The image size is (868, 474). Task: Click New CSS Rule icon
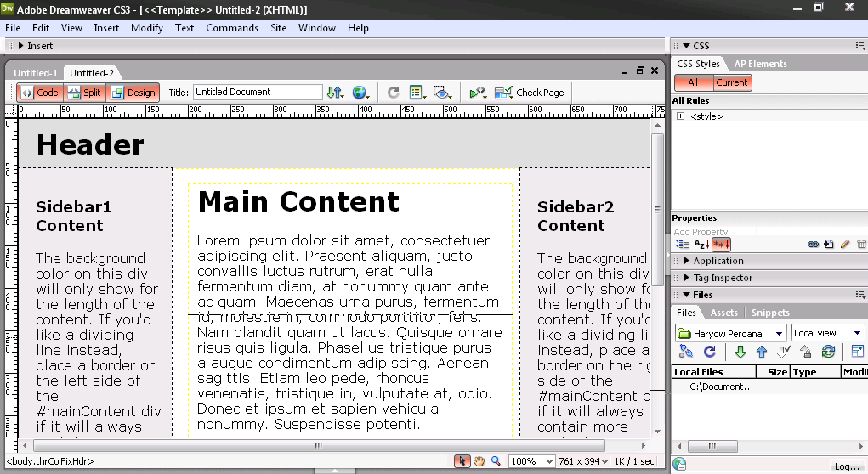829,244
